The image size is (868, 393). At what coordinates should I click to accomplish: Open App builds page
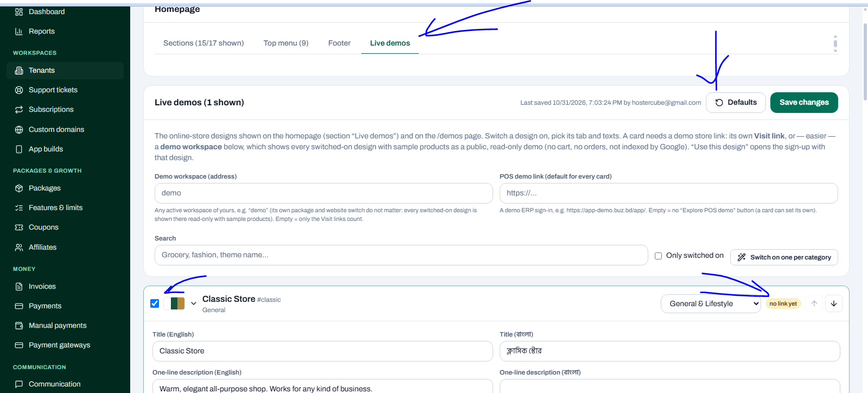click(x=65, y=149)
